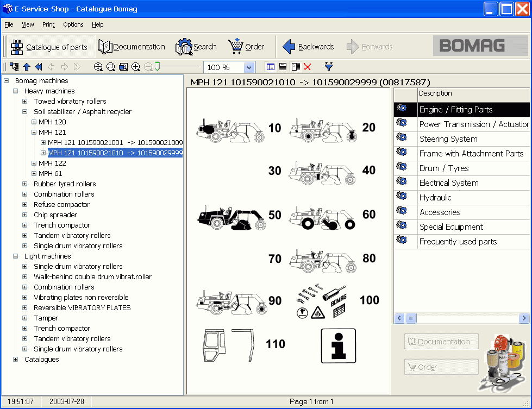Collapse the Heavy machines node
Screen dimensions: 532x409
click(15, 91)
